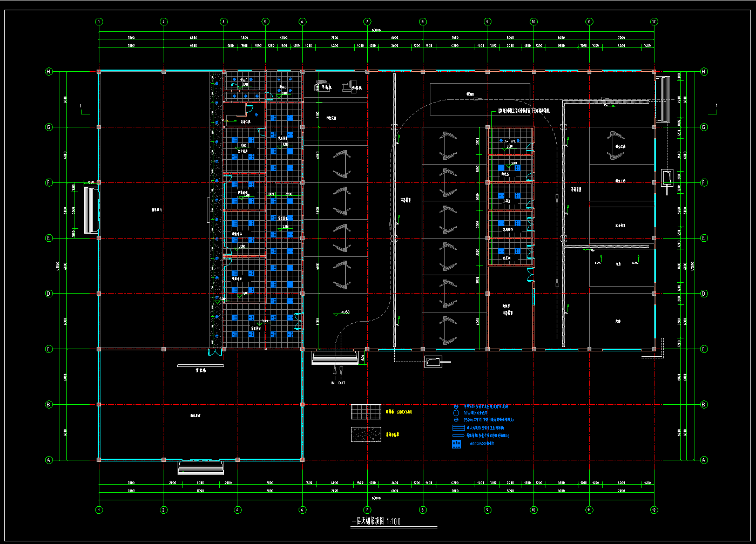Select the left-side axis bubble E
This screenshot has height=544, width=756.
pos(49,238)
